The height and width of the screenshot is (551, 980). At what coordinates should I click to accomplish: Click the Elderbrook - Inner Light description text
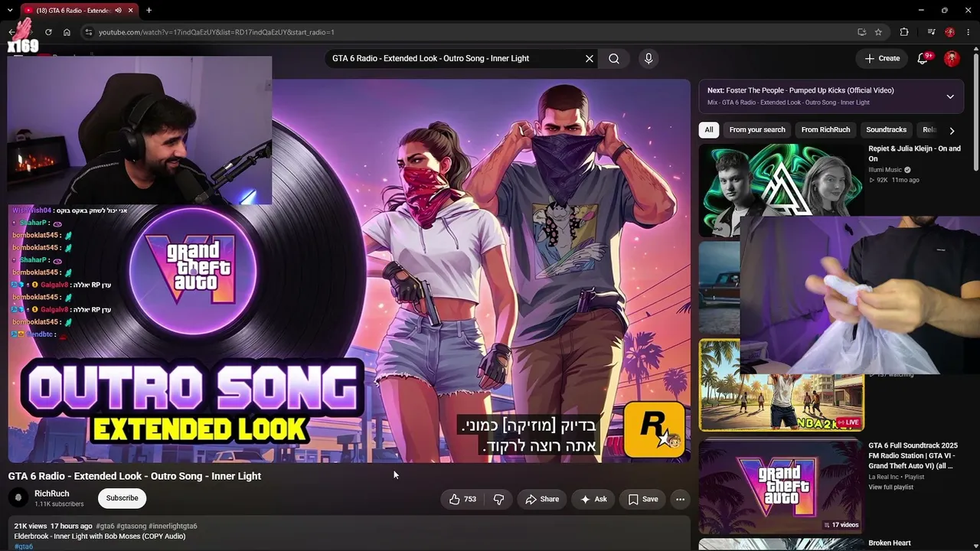pos(100,536)
